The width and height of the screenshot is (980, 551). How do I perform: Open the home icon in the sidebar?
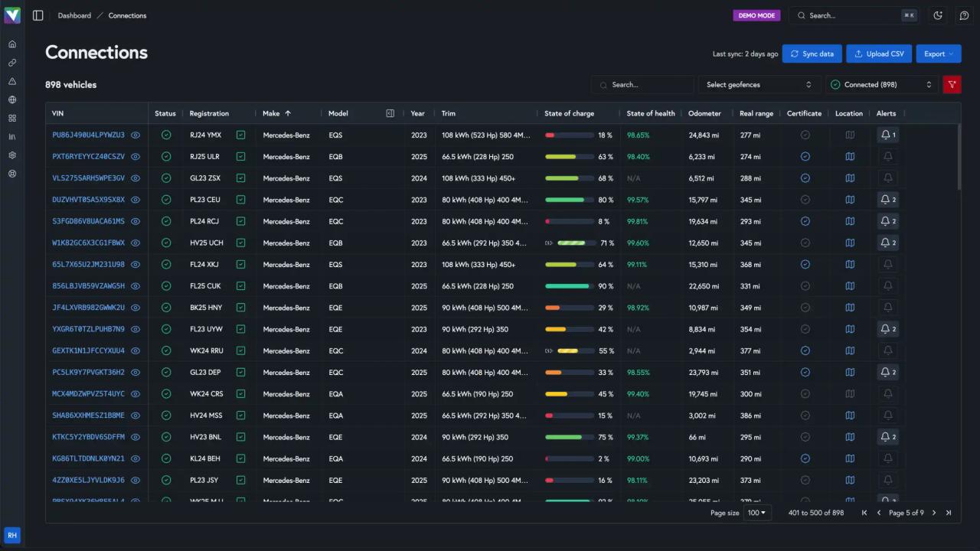12,44
